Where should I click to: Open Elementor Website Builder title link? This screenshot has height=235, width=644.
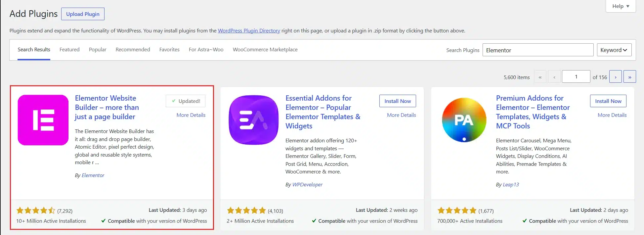tap(107, 107)
